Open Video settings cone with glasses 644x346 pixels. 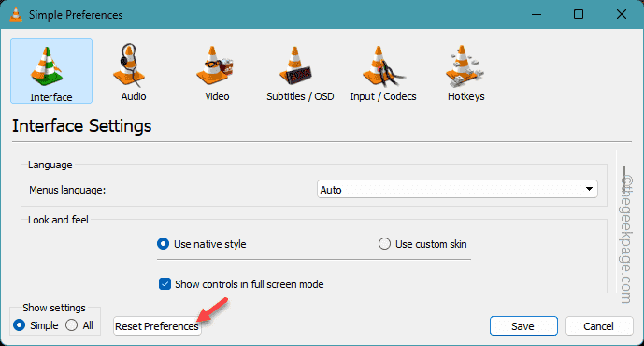(214, 65)
